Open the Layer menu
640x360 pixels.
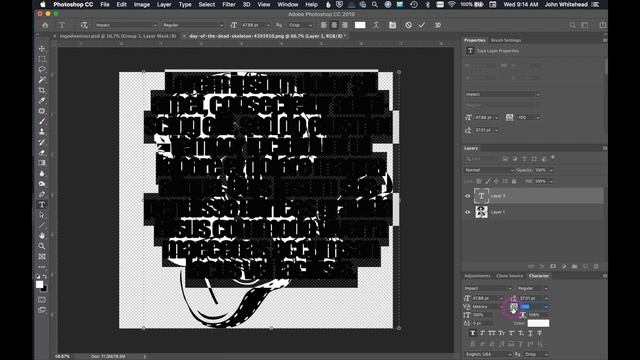click(164, 4)
